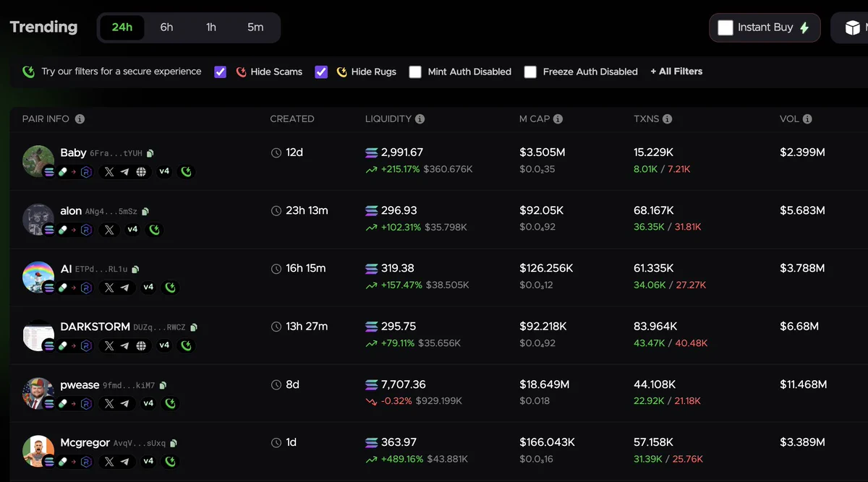The image size is (868, 482).
Task: Open Baby's website globe icon
Action: click(x=141, y=172)
